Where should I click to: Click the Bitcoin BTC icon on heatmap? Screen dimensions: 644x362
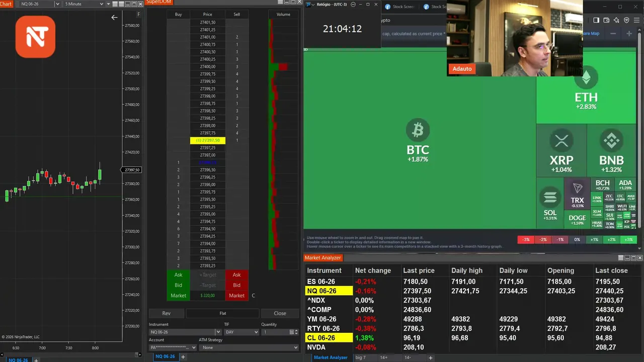[x=418, y=131]
